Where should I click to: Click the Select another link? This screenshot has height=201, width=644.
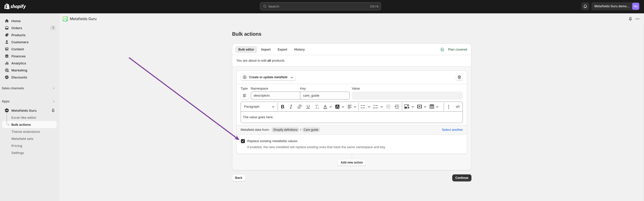452,130
